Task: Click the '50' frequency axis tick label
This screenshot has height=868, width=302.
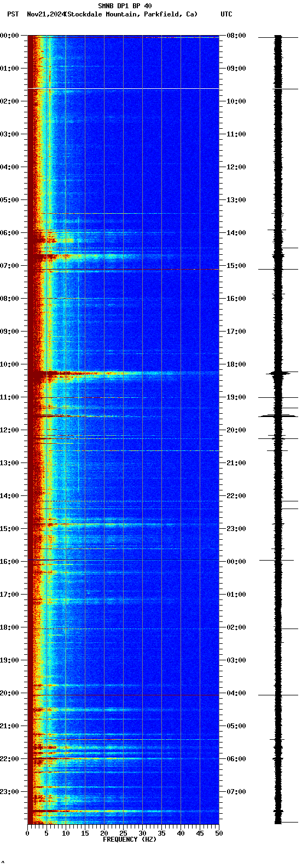Action: (x=219, y=833)
